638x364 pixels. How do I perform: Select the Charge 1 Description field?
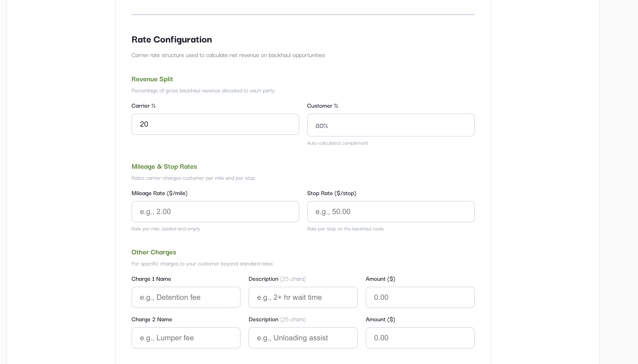tap(303, 297)
